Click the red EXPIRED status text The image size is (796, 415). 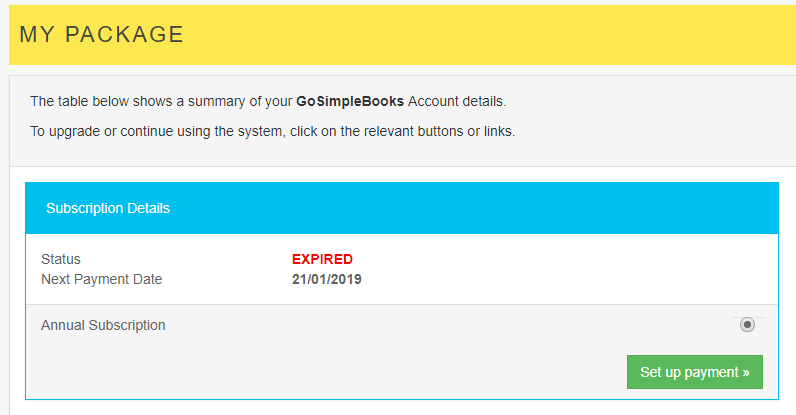pos(322,259)
